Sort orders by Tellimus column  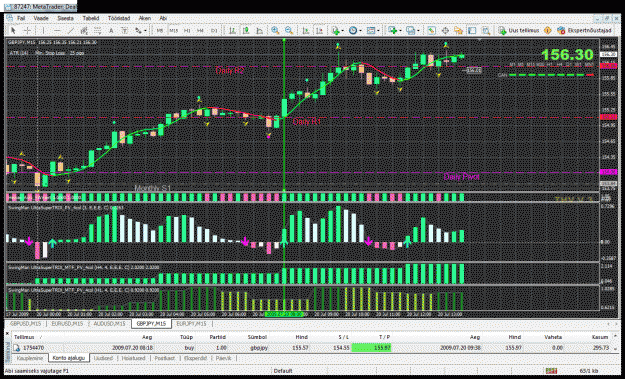[x=24, y=337]
